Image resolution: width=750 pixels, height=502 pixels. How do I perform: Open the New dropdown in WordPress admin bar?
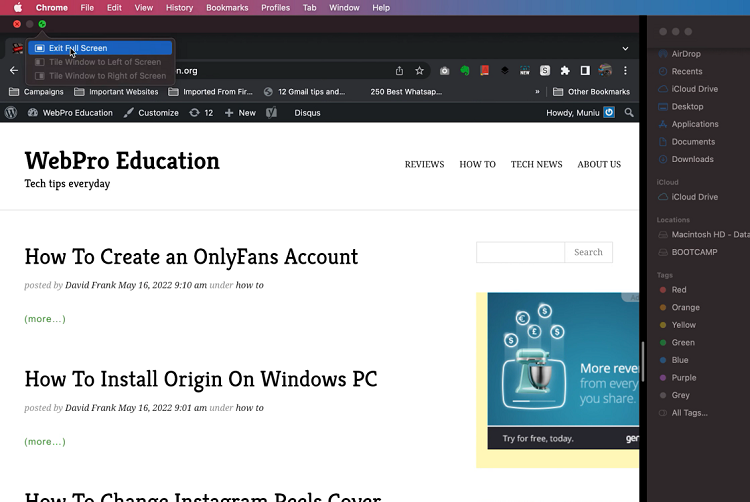coord(240,113)
